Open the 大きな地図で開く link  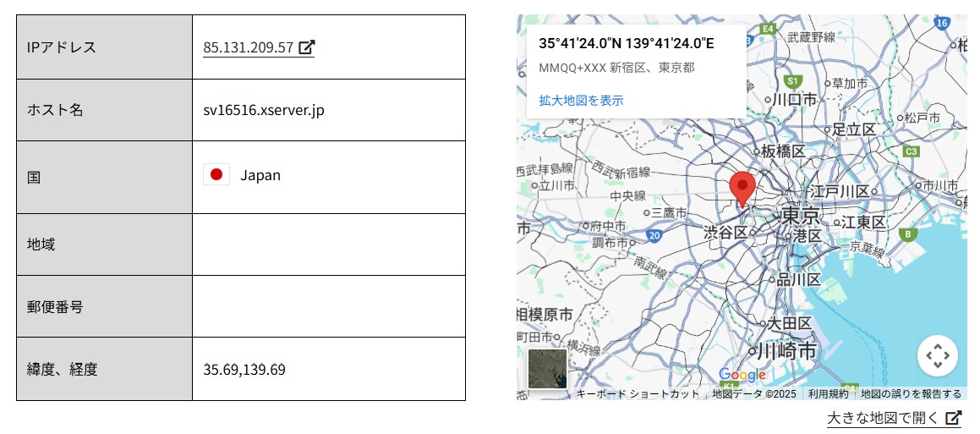(x=883, y=418)
